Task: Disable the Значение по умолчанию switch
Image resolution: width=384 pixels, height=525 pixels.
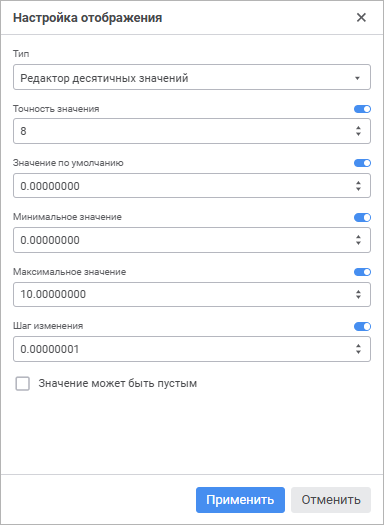Action: coord(362,163)
